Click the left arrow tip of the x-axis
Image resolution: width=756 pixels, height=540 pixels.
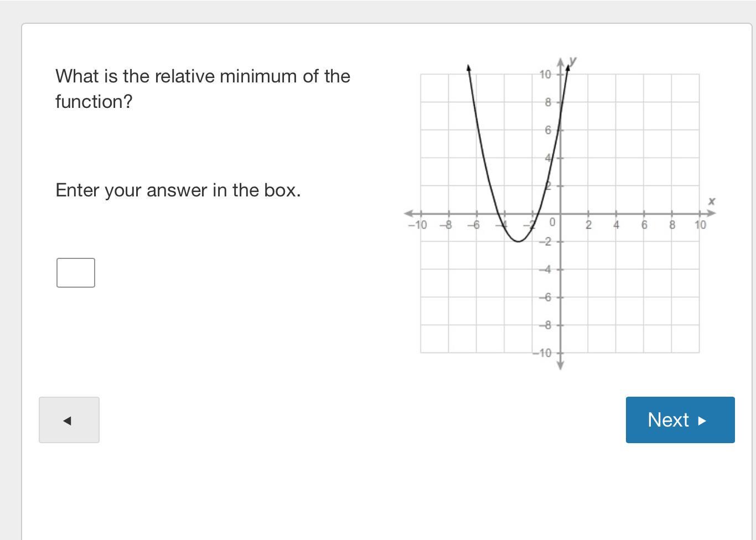point(409,214)
